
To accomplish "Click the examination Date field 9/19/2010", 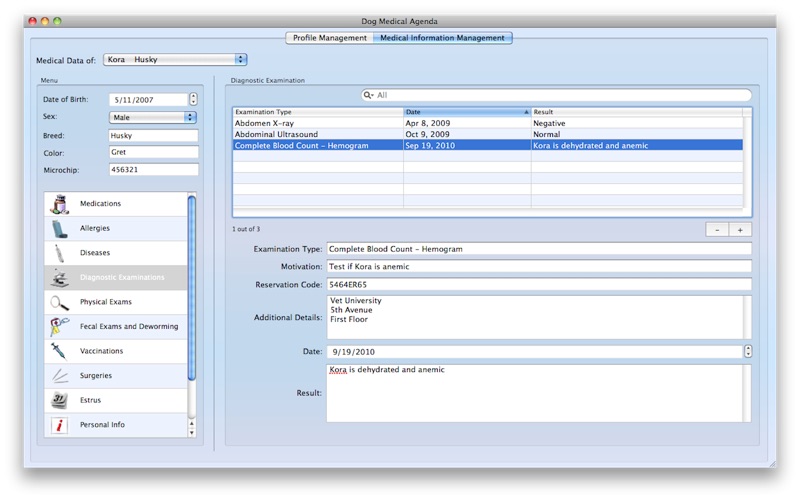I will tap(535, 352).
